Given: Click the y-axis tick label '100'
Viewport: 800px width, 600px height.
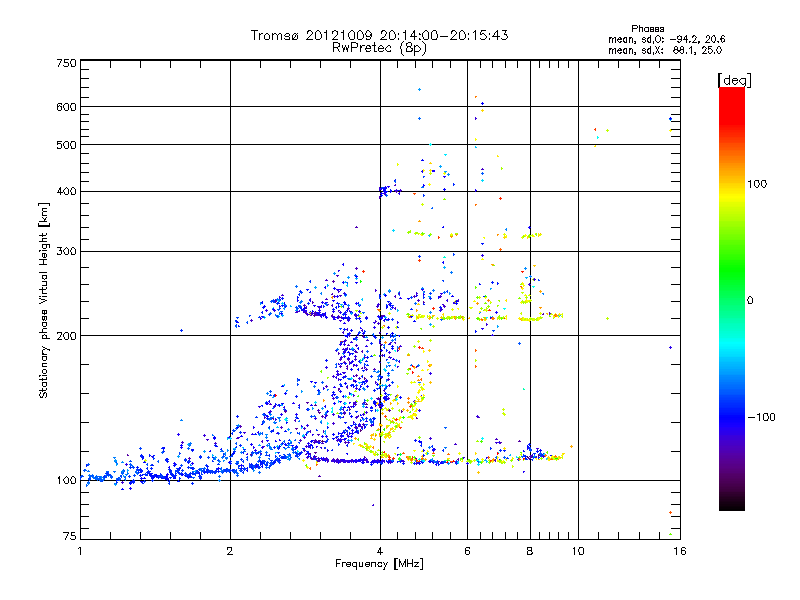Looking at the screenshot, I should 67,481.
